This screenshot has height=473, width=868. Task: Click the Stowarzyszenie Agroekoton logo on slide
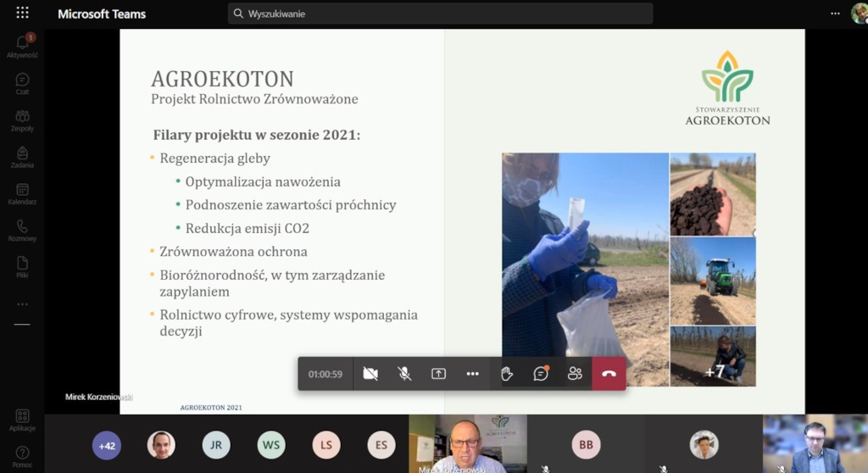727,89
